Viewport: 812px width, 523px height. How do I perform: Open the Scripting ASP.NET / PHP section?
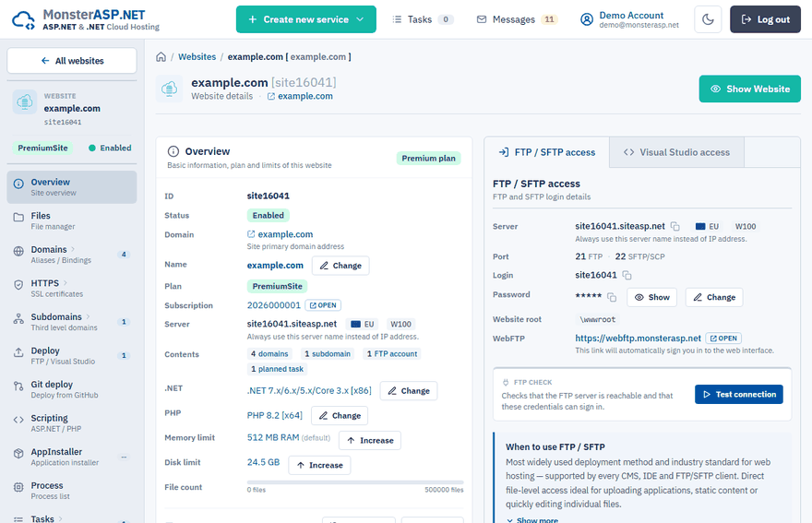72,422
